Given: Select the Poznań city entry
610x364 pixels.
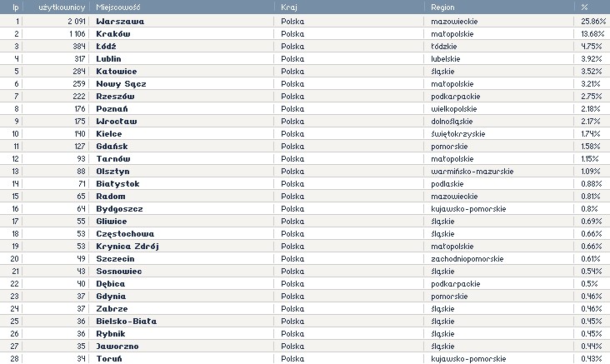Looking at the screenshot, I should tap(112, 109).
